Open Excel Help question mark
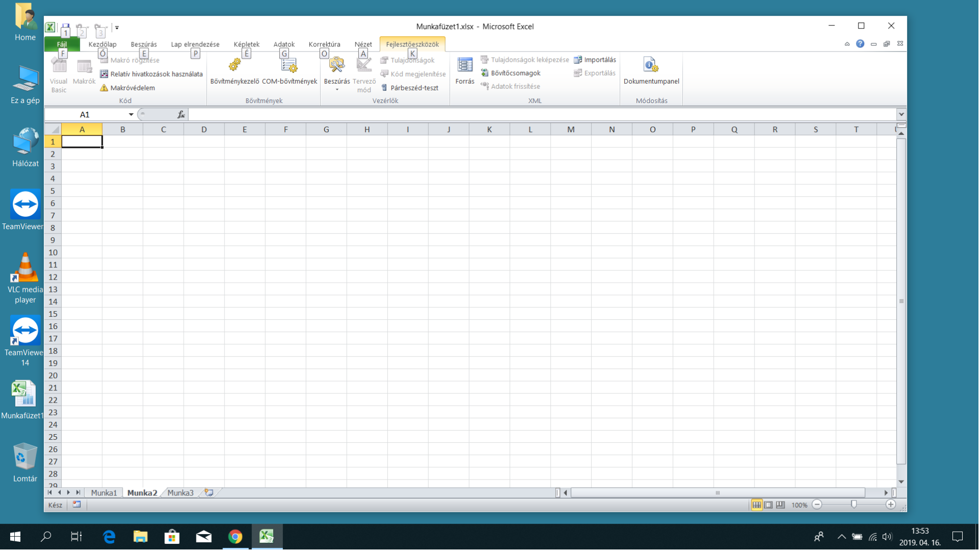The image size is (980, 551). coord(860,44)
